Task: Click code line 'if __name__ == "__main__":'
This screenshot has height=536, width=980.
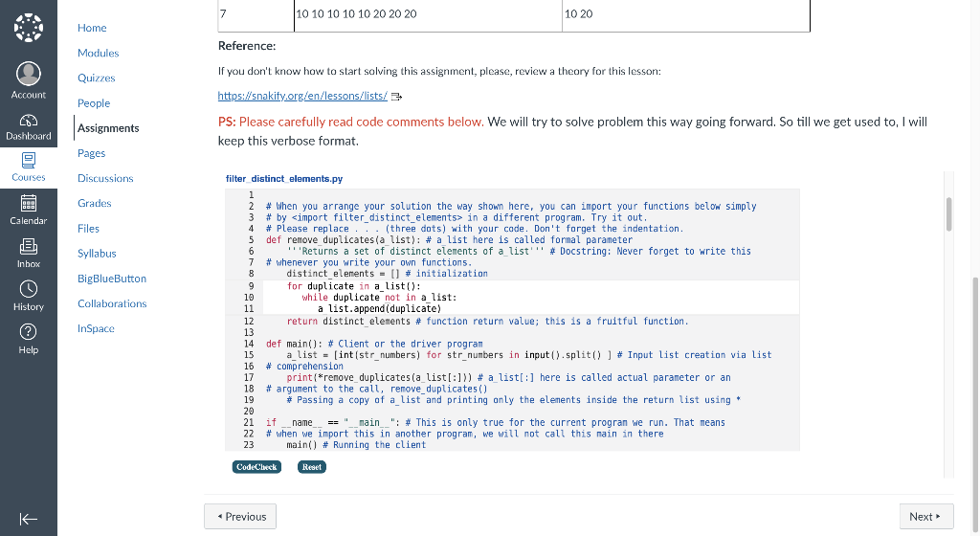Action: point(332,422)
